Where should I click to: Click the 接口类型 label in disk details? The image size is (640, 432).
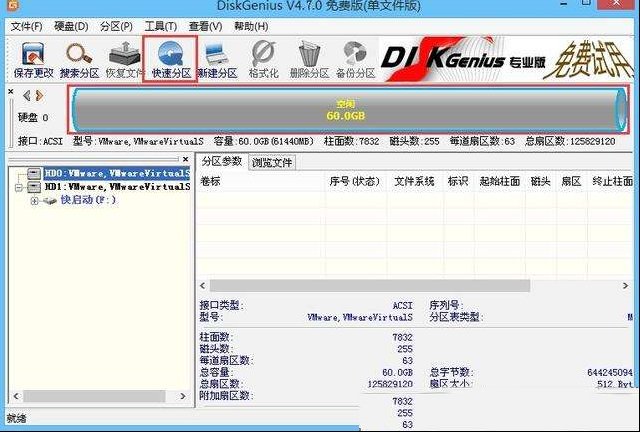click(221, 305)
